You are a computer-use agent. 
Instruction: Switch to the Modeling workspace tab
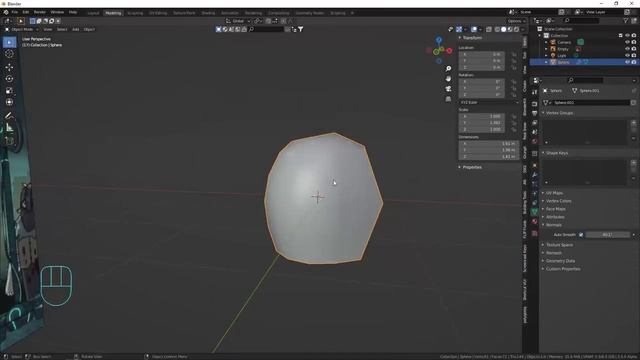113,13
